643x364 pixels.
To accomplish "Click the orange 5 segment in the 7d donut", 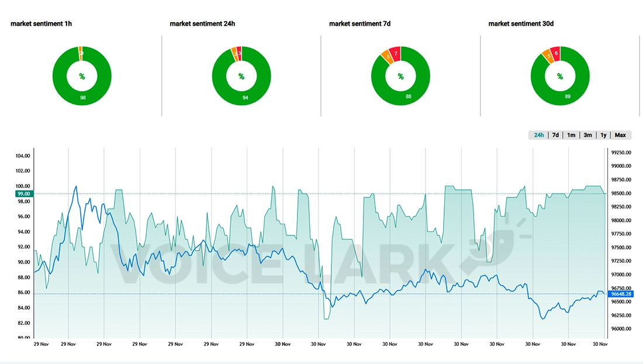I will (x=385, y=57).
